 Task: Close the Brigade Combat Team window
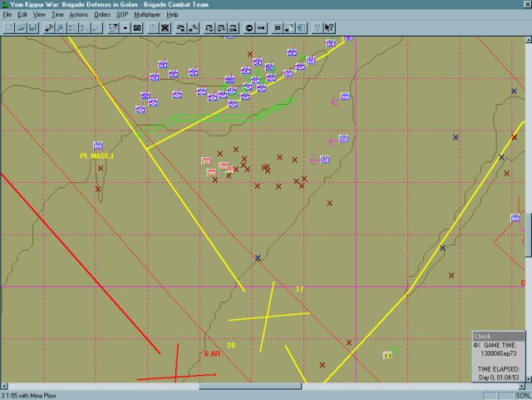point(528,4)
